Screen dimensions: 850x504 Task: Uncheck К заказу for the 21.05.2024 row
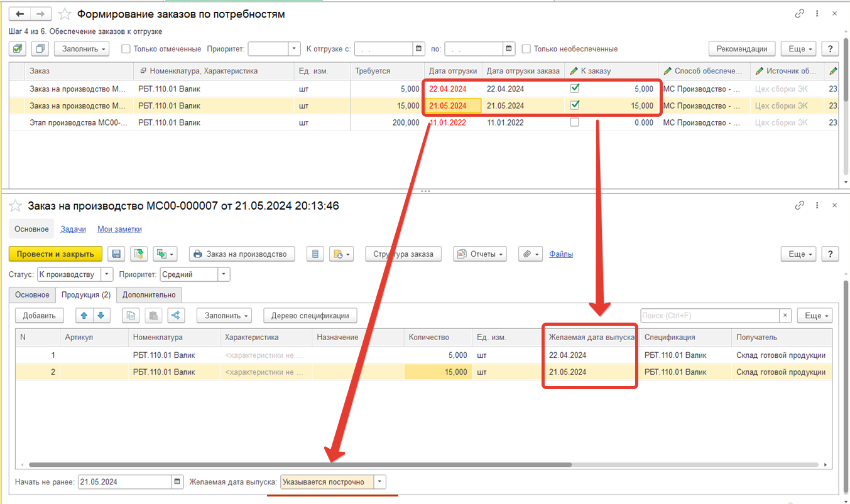coord(574,105)
